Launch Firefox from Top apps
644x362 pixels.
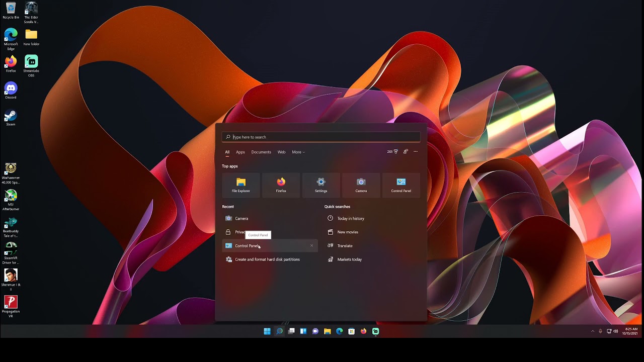(281, 185)
